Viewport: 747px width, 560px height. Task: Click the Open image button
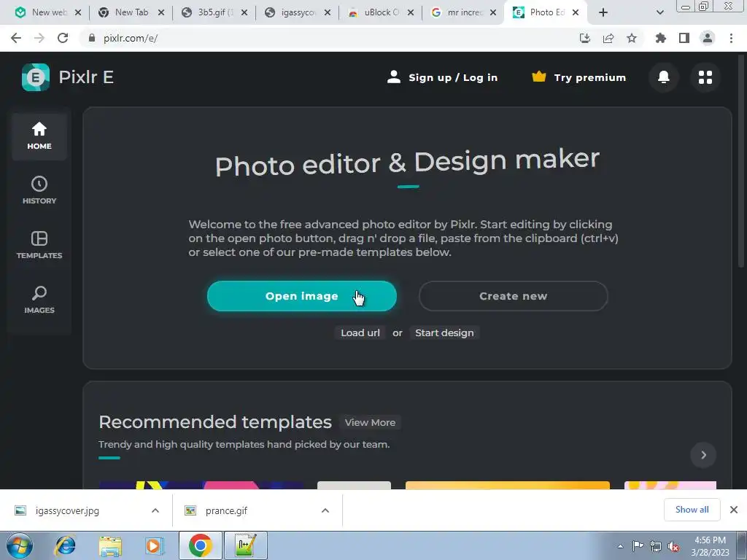(302, 296)
